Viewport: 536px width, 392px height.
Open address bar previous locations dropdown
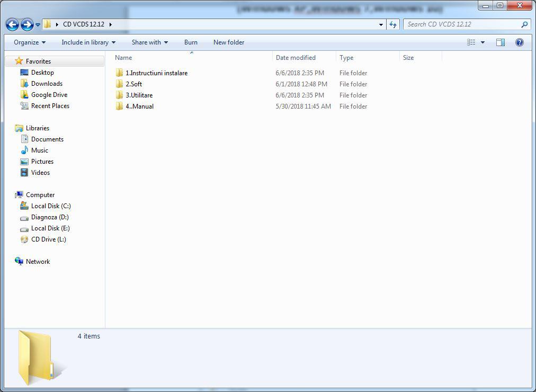click(x=381, y=24)
